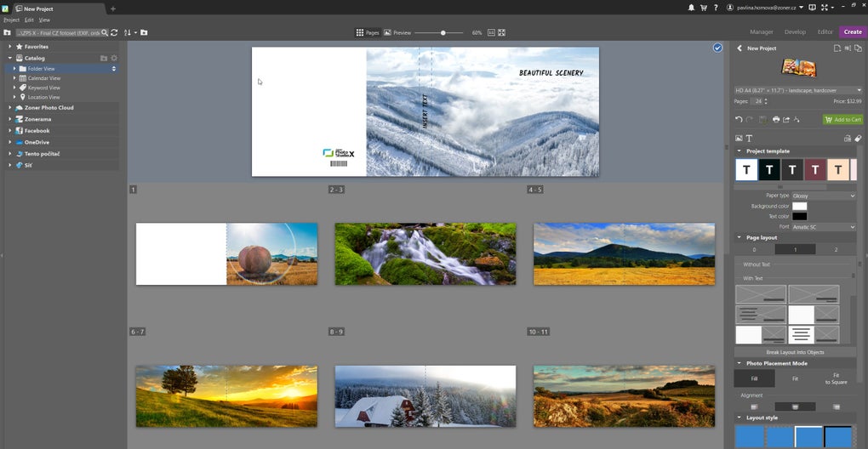
Task: Select Fit to Square placement mode
Action: coord(836,378)
